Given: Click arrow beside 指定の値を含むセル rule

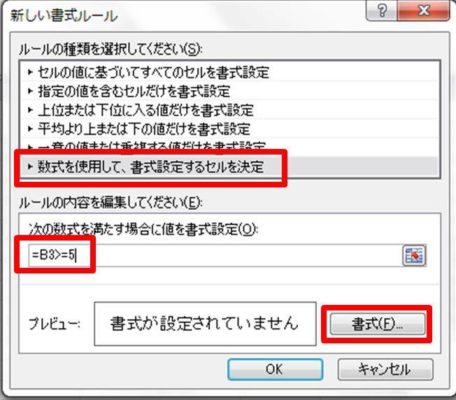Looking at the screenshot, I should 30,91.
